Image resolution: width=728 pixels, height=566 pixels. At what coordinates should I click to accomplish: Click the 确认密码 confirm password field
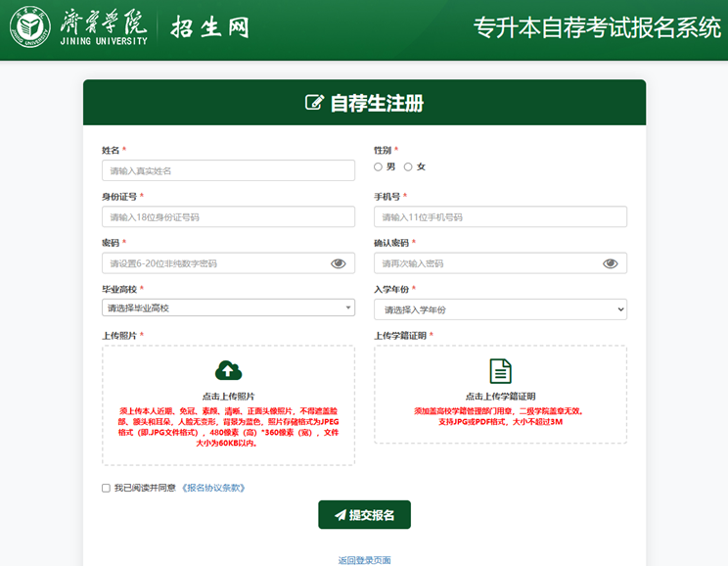pyautogui.click(x=487, y=263)
